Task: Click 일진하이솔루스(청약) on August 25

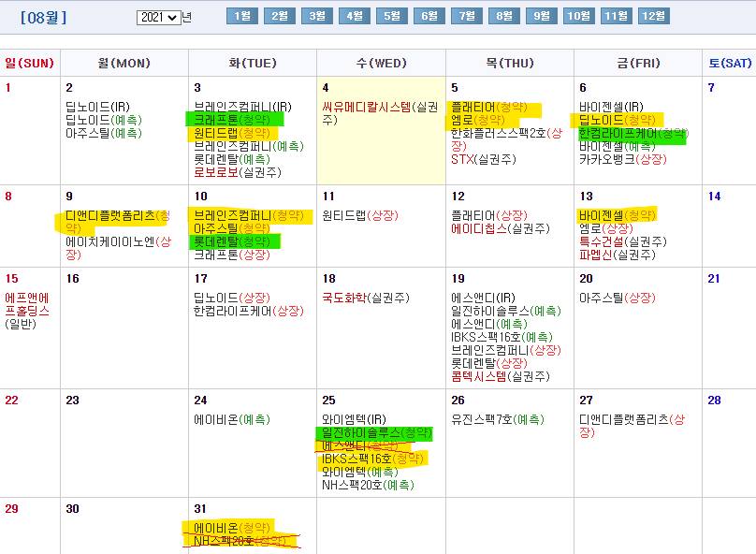Action: [x=377, y=432]
